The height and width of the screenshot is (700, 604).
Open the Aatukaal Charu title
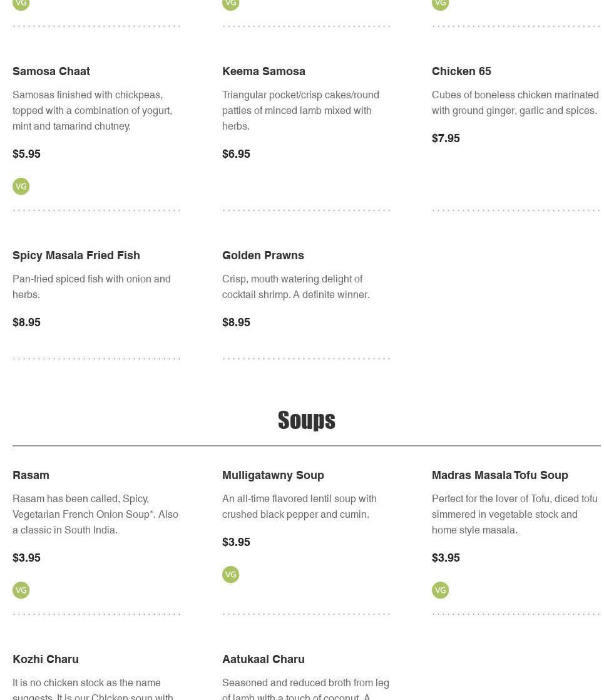point(264,659)
